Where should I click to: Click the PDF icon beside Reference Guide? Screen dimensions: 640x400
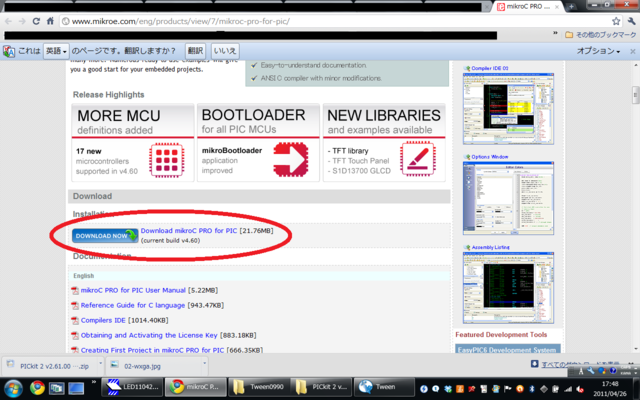[75, 306]
